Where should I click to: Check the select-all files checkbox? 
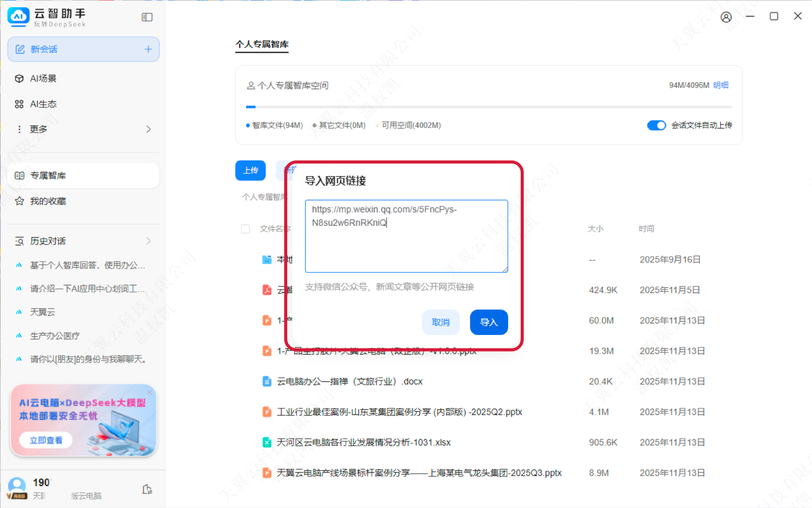[x=246, y=229]
